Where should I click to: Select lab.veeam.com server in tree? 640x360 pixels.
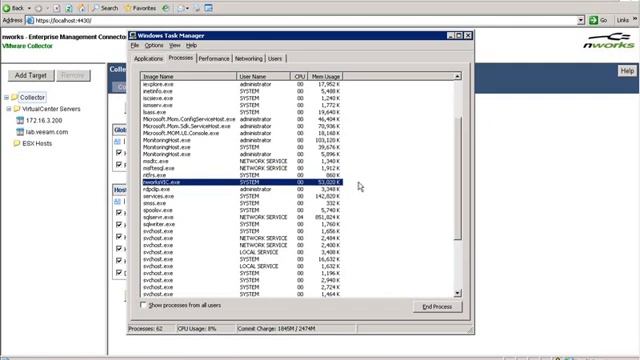(47, 132)
